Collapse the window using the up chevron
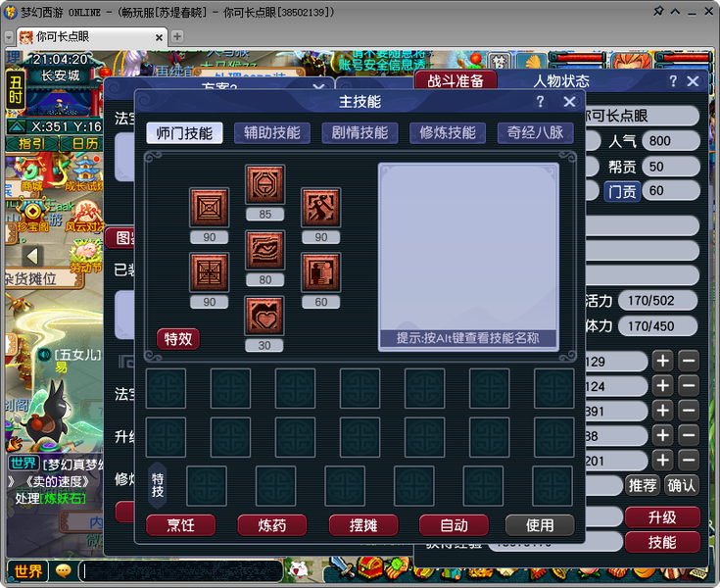The width and height of the screenshot is (720, 588). coord(676,12)
